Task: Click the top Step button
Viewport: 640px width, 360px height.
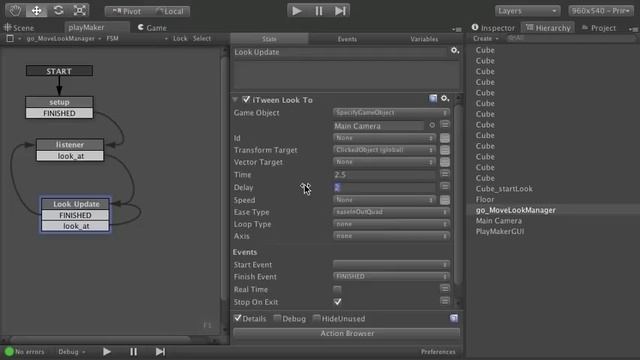Action: click(340, 11)
